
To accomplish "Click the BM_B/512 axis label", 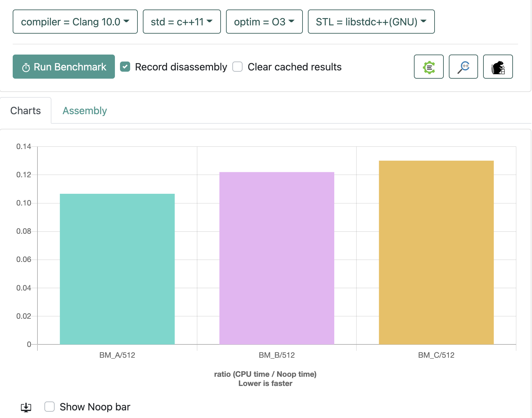I will click(x=277, y=355).
